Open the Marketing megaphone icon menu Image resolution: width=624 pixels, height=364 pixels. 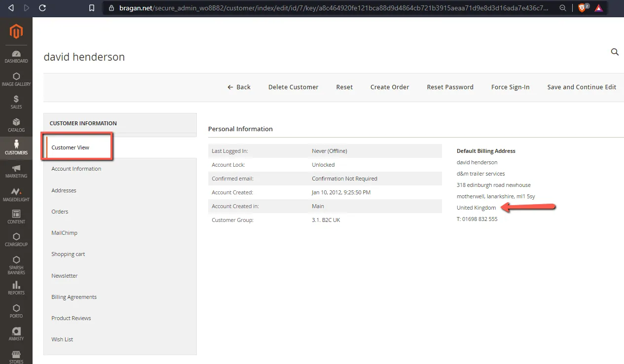16,171
